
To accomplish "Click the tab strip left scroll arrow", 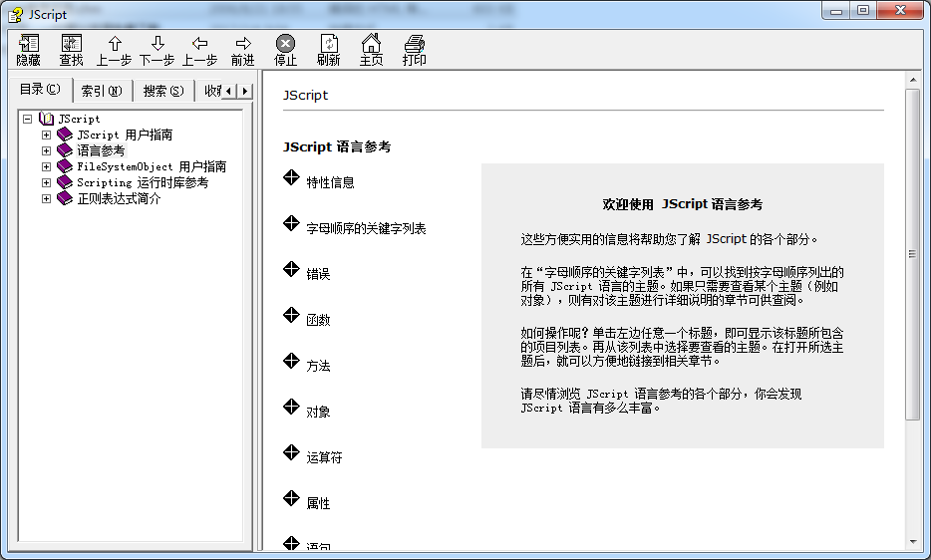I will click(x=229, y=91).
